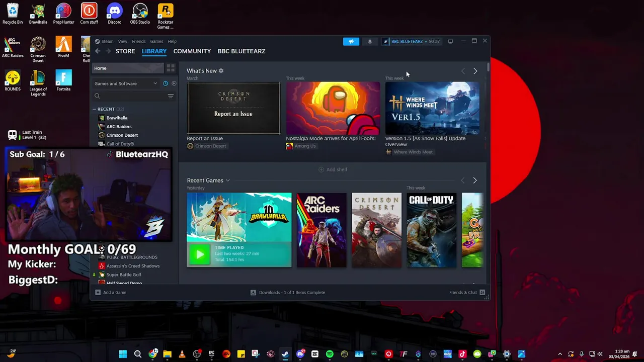Open What's New settings gear
The width and height of the screenshot is (644, 362).
coord(221,71)
